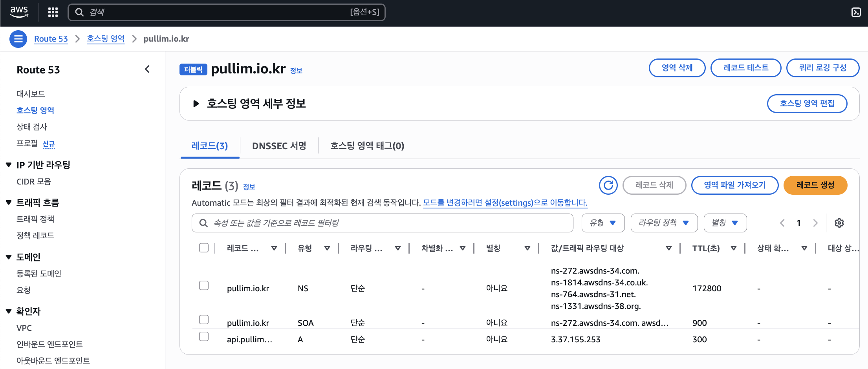Sort by value/traffic routing target column
Screen dimensions: 868x369
(669, 248)
